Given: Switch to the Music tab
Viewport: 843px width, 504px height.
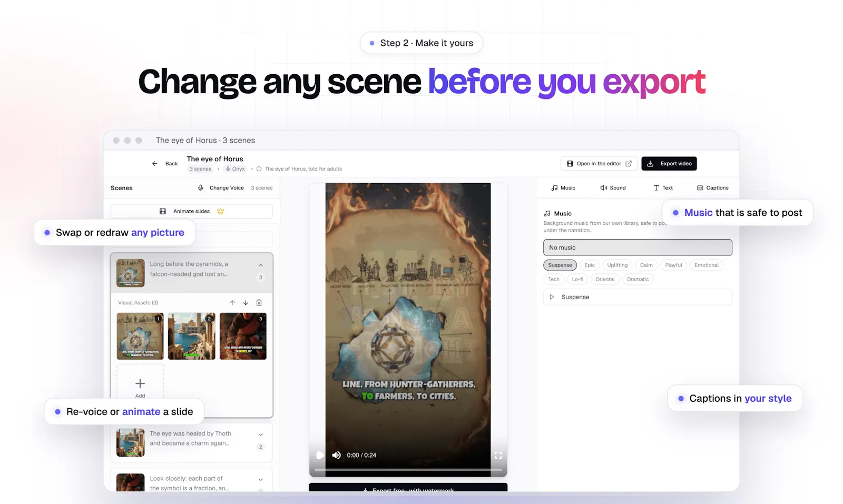Looking at the screenshot, I should [x=563, y=188].
